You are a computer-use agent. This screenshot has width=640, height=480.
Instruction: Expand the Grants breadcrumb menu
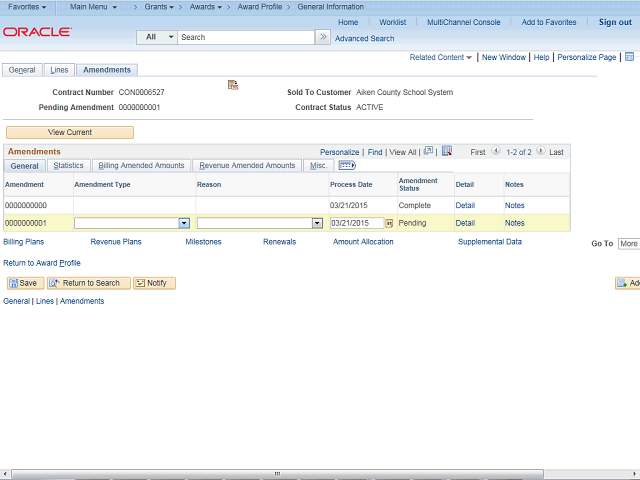point(159,7)
